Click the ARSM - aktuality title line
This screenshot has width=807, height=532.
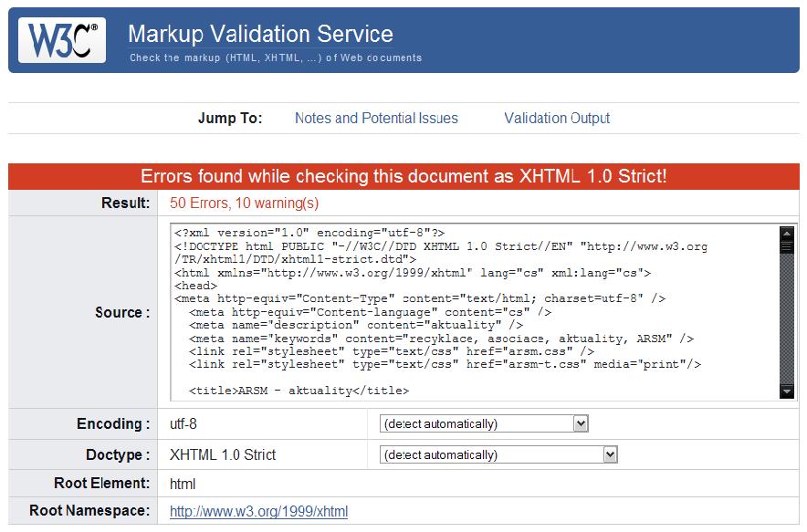click(299, 391)
